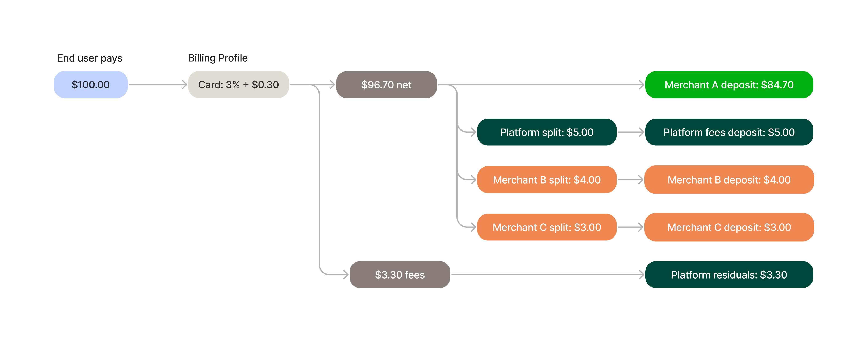The image size is (868, 342).
Task: Select Merchant C split: $3.00 node
Action: point(547,227)
